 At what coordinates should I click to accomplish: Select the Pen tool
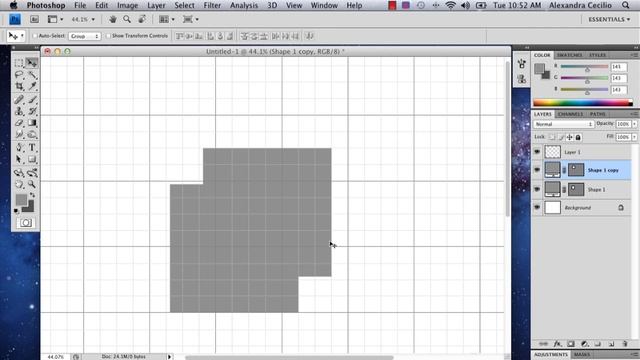[x=19, y=147]
